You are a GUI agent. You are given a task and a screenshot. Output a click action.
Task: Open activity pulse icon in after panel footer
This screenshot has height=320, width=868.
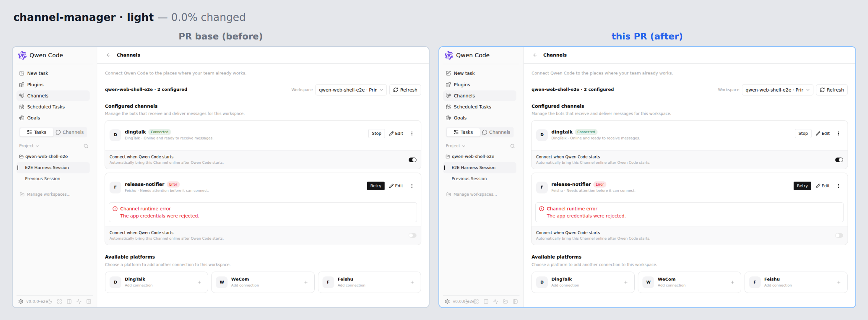tap(496, 301)
